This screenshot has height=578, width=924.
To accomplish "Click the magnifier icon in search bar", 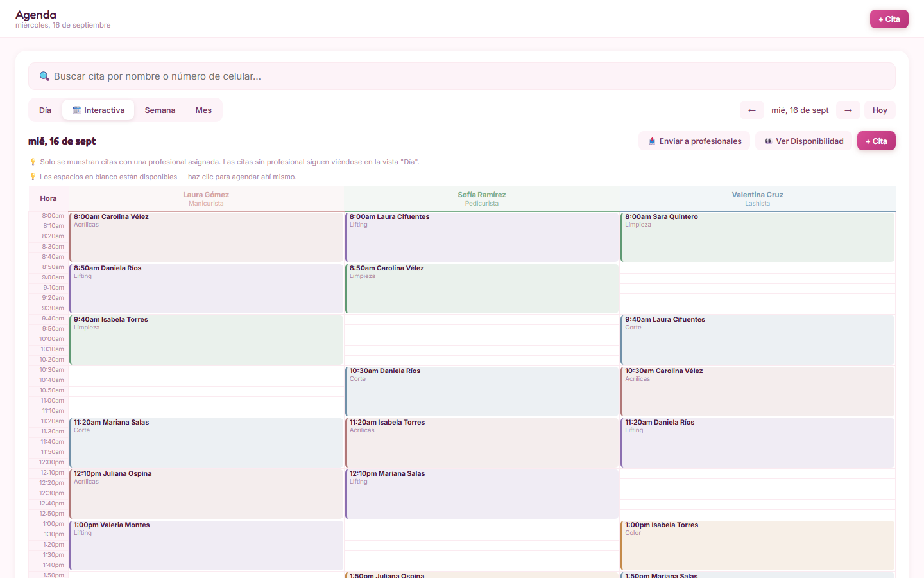I will [x=44, y=76].
